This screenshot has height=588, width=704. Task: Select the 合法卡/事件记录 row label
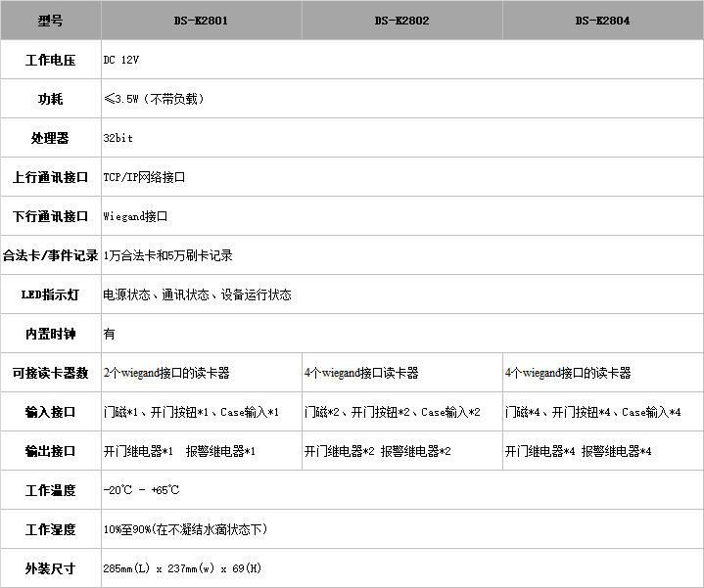[50, 255]
